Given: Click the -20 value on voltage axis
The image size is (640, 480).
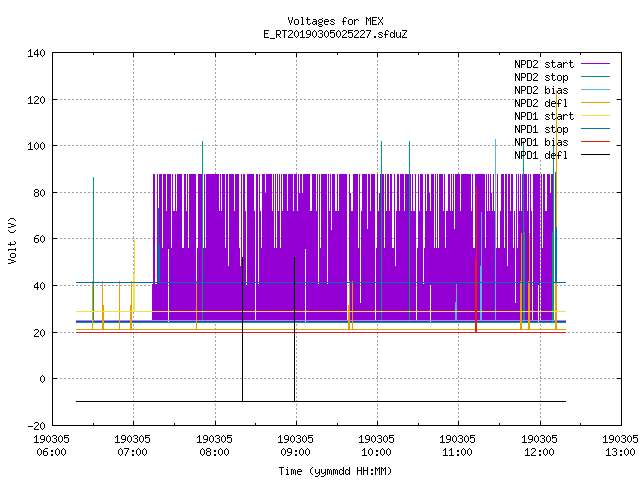Looking at the screenshot, I should (x=36, y=426).
